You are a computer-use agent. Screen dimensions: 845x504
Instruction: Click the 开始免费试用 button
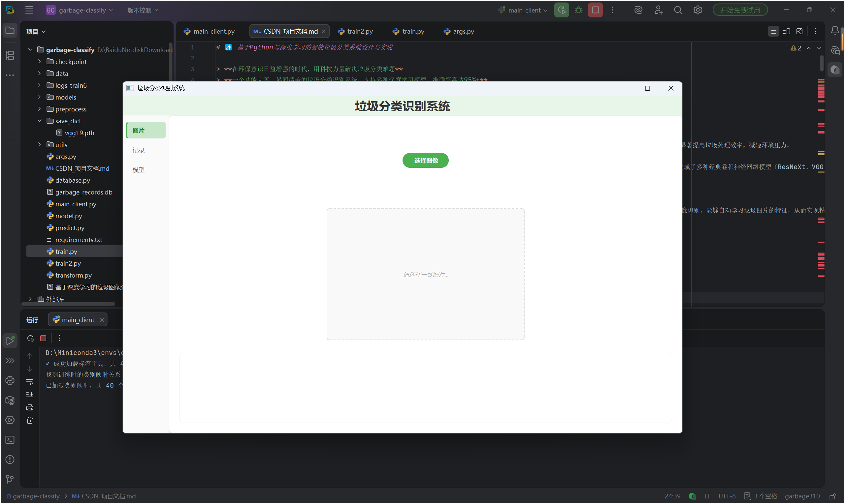coord(740,10)
